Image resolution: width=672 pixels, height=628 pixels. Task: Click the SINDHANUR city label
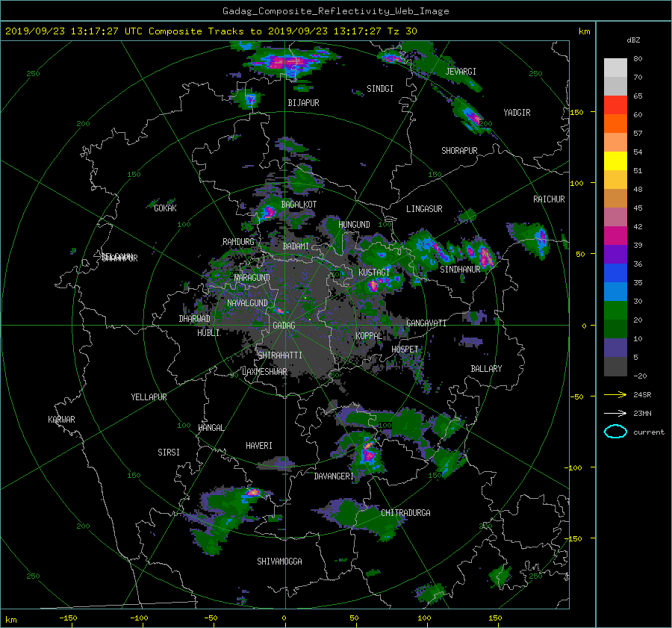coord(460,270)
